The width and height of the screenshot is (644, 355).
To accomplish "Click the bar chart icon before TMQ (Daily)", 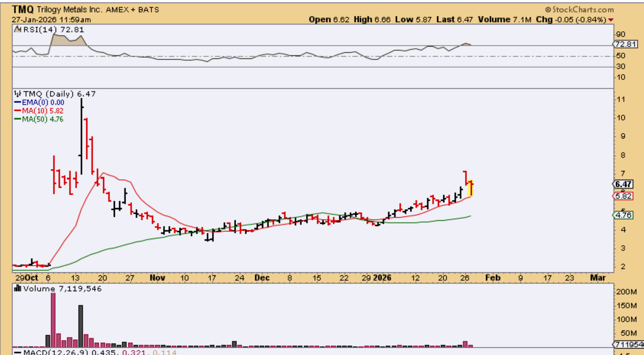I will (18, 94).
